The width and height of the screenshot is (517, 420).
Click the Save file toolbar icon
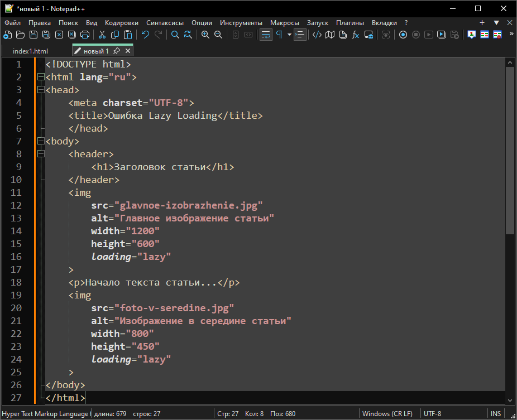click(33, 35)
